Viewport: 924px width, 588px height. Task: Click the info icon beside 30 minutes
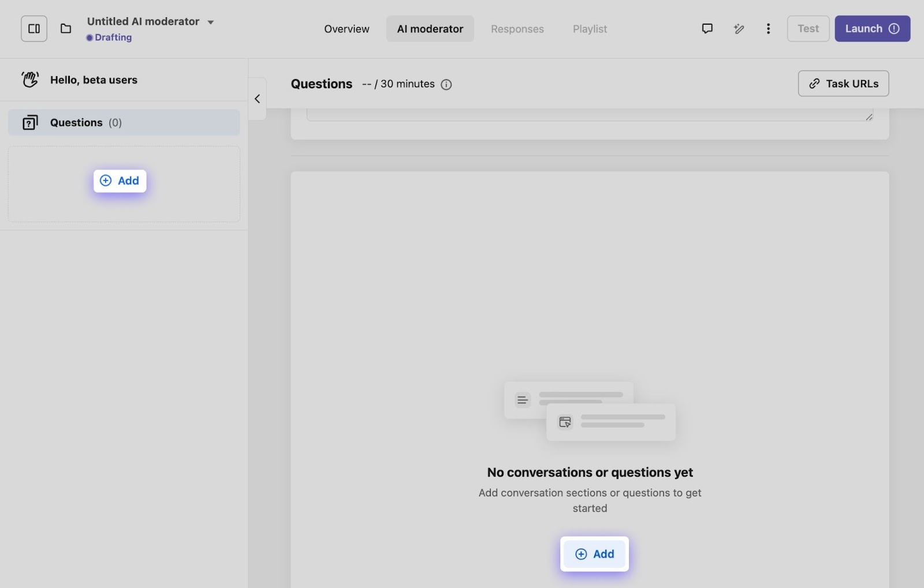(x=446, y=85)
